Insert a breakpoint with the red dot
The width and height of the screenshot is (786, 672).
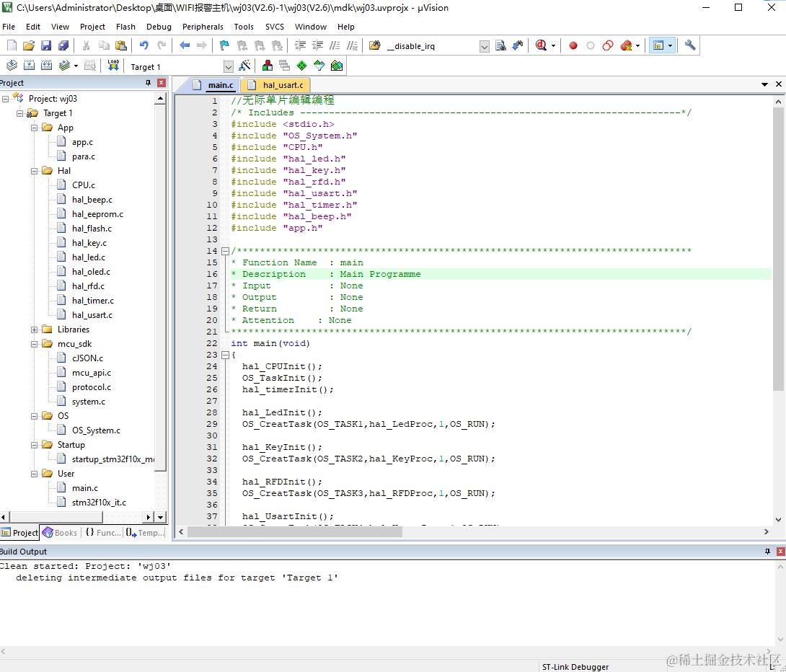tap(573, 45)
